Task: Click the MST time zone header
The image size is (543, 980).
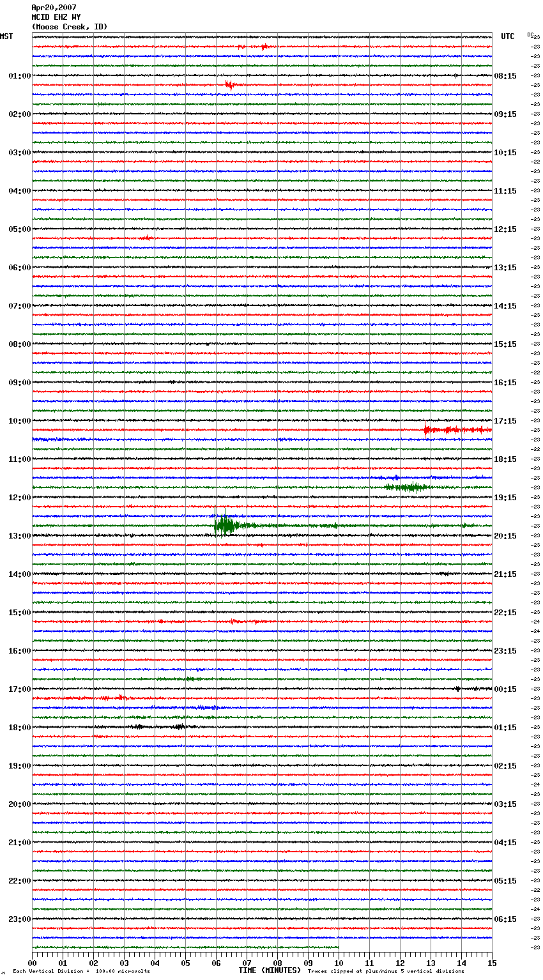Action: [6, 36]
